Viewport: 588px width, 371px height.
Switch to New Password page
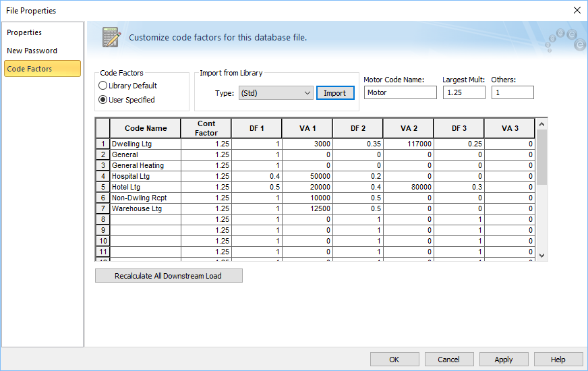pos(32,51)
